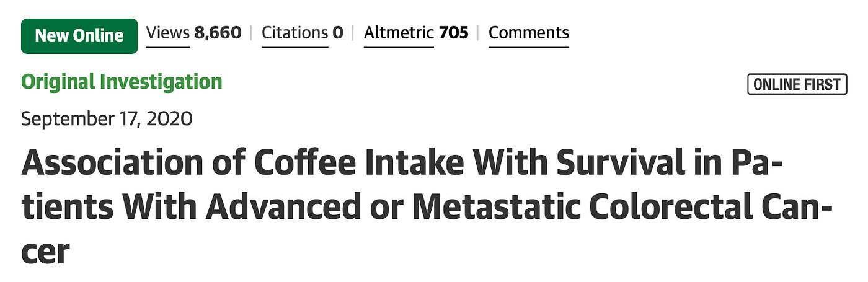Open the Citations metric link
This screenshot has width=868, height=282.
pyautogui.click(x=294, y=32)
